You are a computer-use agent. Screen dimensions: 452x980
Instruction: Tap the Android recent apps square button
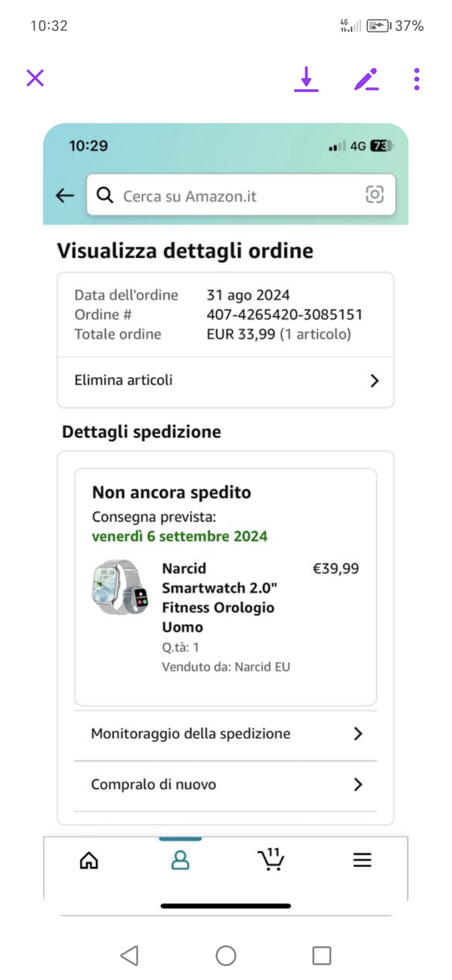pos(322,956)
